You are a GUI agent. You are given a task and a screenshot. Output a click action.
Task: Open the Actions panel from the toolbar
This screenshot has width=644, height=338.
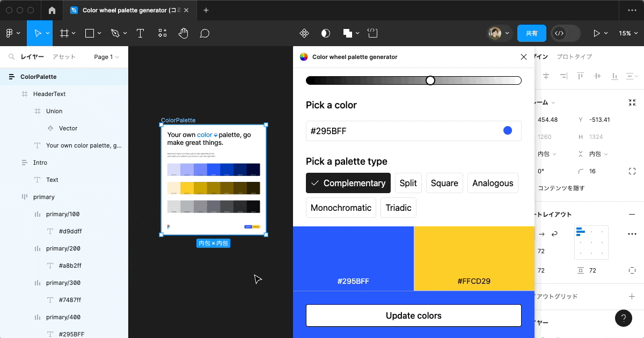[162, 33]
